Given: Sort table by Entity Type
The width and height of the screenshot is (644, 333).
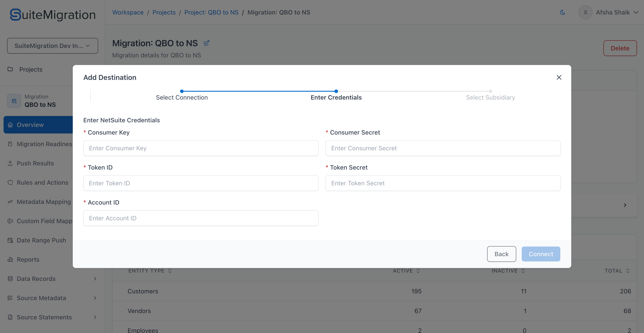Looking at the screenshot, I should coord(150,271).
